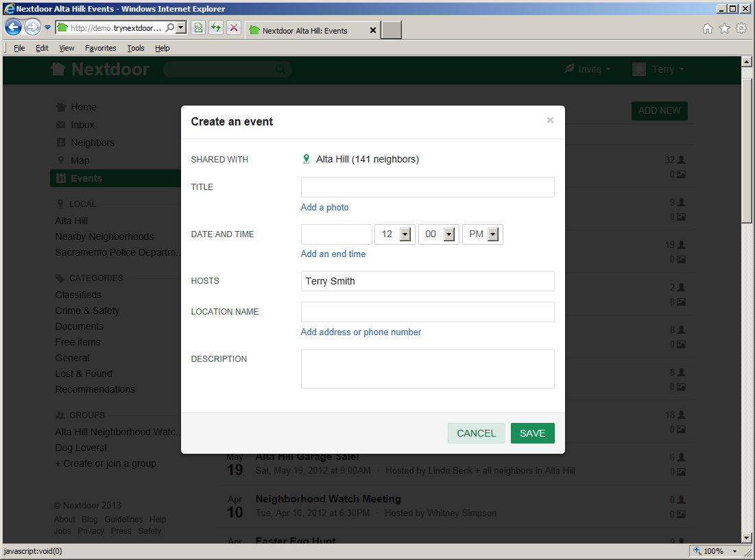755x560 pixels.
Task: Click the Add a photo link
Action: [324, 207]
